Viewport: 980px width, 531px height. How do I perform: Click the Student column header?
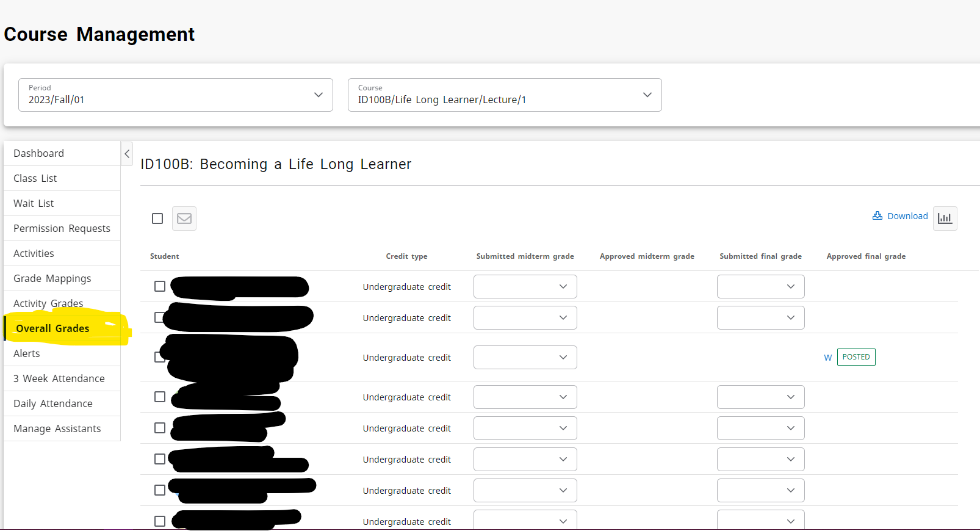coord(165,256)
